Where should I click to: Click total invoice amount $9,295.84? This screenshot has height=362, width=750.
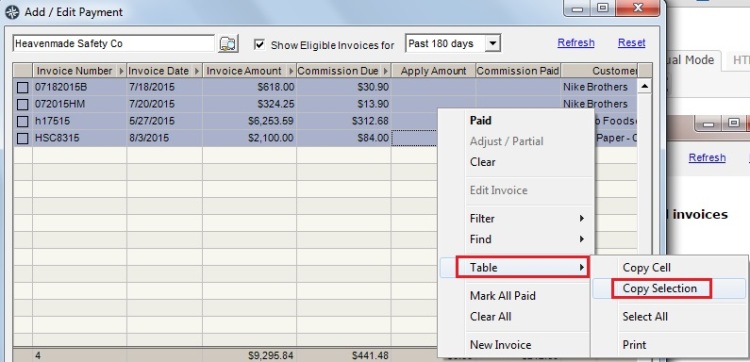[271, 356]
